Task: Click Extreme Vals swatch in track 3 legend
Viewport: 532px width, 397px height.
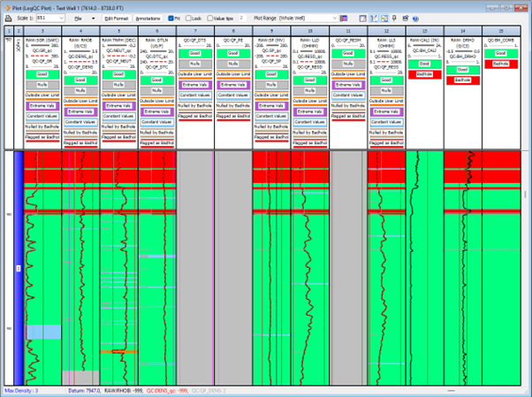Action: [42, 105]
